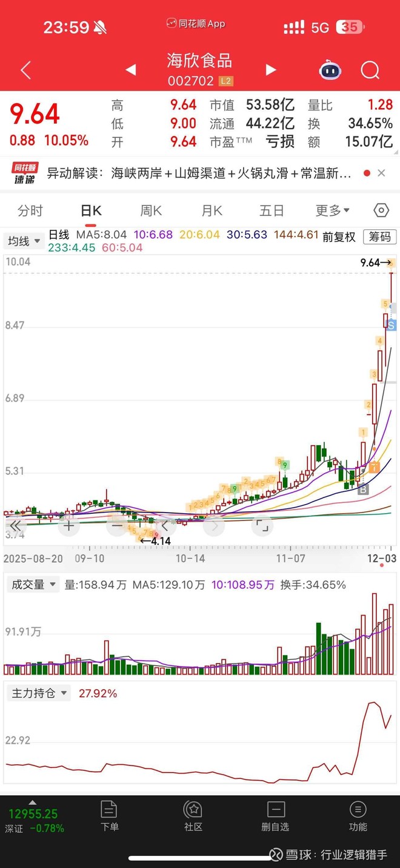Viewport: 400px width, 868px height.
Task: Expand the 均线 indicator dropdown
Action: pyautogui.click(x=24, y=241)
